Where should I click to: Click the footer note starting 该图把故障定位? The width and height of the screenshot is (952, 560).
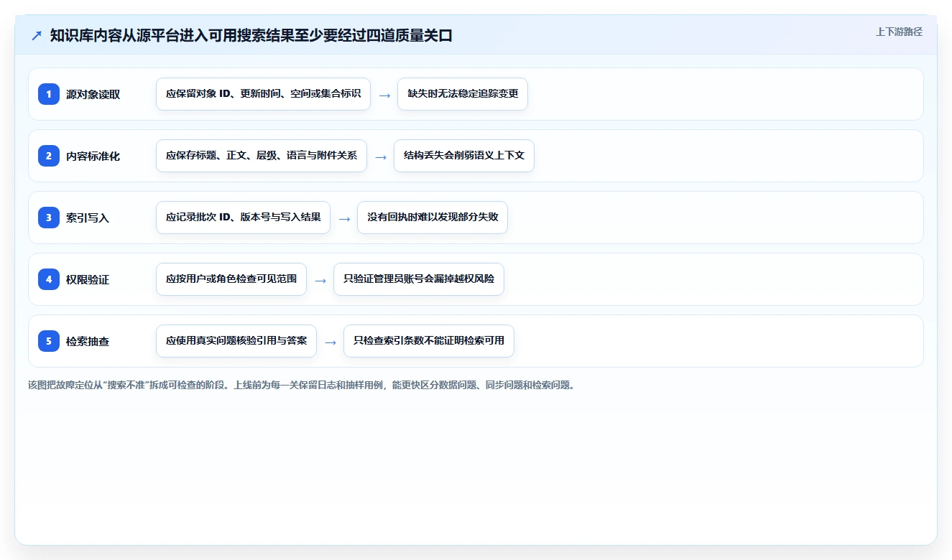pos(301,385)
